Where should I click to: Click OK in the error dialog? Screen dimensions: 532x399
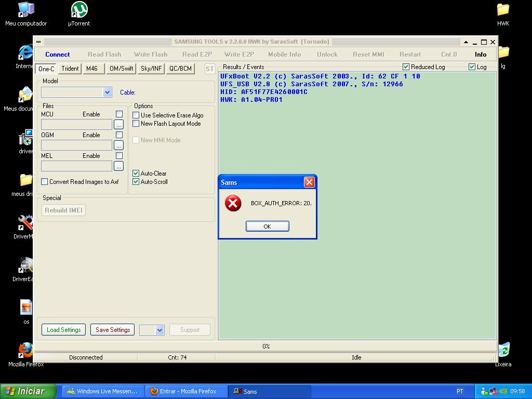coord(268,227)
